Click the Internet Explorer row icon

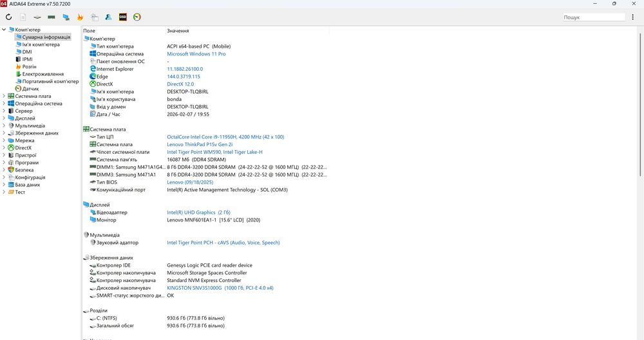coord(93,69)
